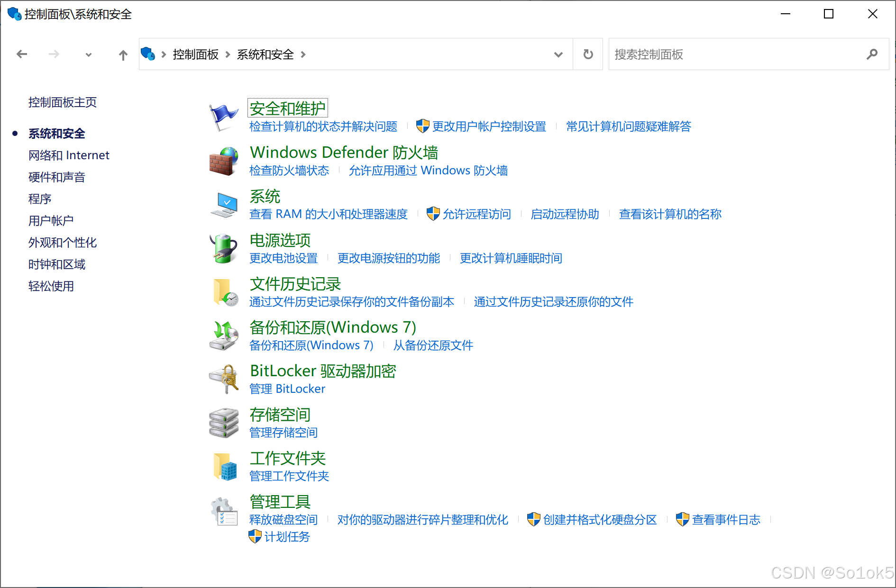Open the Windows Defender 防火墙 heading

pos(344,153)
